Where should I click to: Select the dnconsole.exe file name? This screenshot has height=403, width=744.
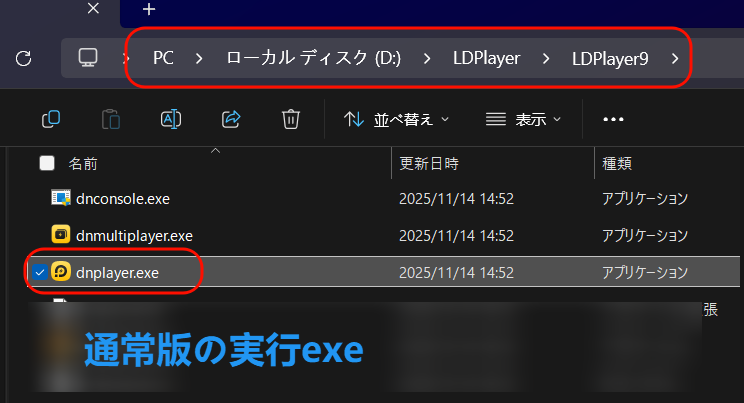pyautogui.click(x=122, y=198)
